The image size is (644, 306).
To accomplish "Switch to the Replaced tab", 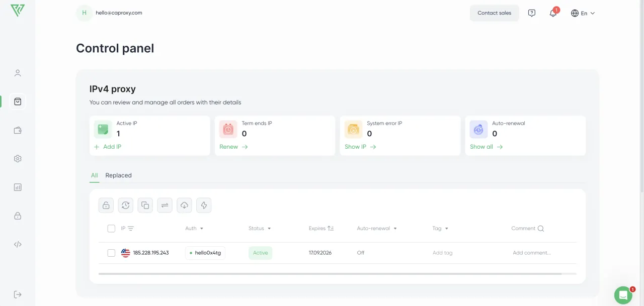I will click(x=118, y=175).
